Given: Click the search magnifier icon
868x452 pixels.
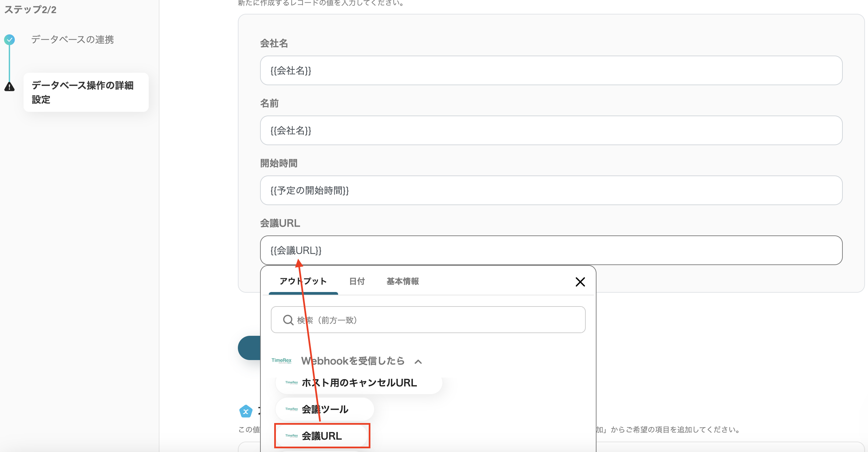Looking at the screenshot, I should click(288, 320).
